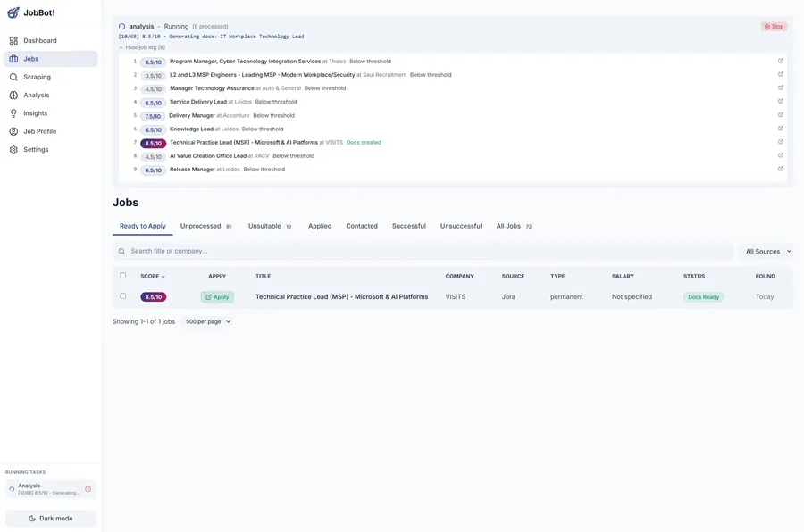Open external link for the Service Delivery Lead job
Viewport: 804px width, 532px height.
tap(781, 102)
